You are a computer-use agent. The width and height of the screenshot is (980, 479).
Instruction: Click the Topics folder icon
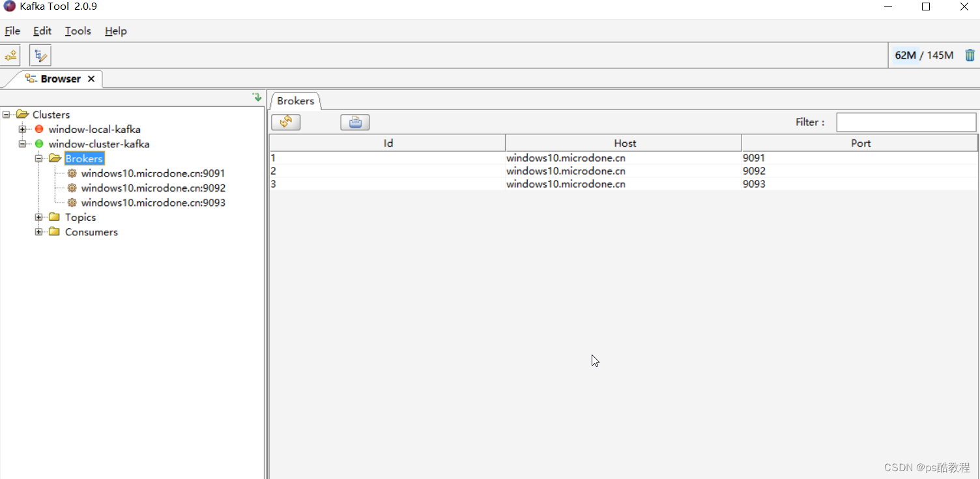[x=55, y=217]
